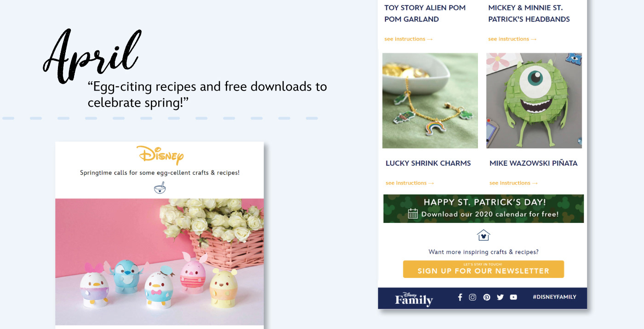Open see instructions under Mike Wazowski Piñata
Image resolution: width=644 pixels, height=329 pixels.
(x=514, y=183)
